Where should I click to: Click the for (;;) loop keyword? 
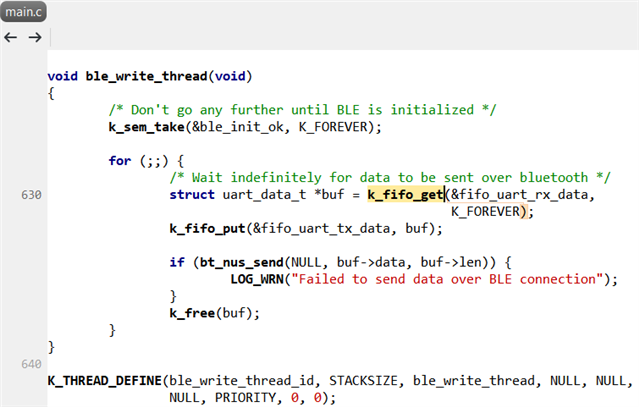120,161
